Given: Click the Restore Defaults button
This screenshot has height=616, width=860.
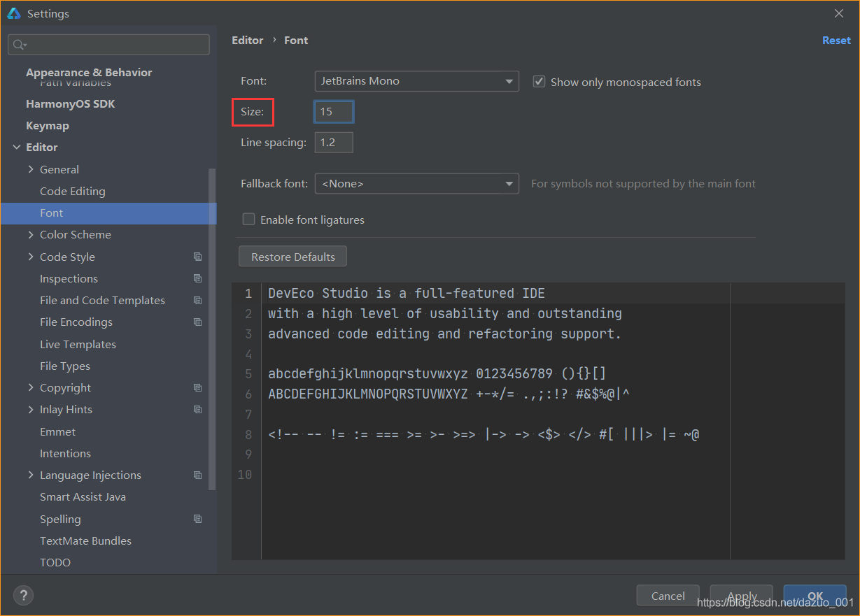Looking at the screenshot, I should [293, 257].
